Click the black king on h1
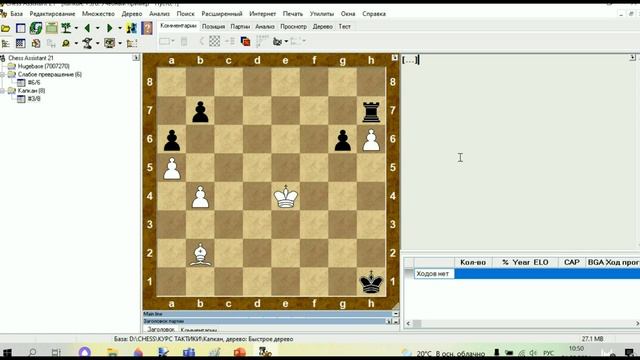Screen dimensions: 640x360 point(371,282)
